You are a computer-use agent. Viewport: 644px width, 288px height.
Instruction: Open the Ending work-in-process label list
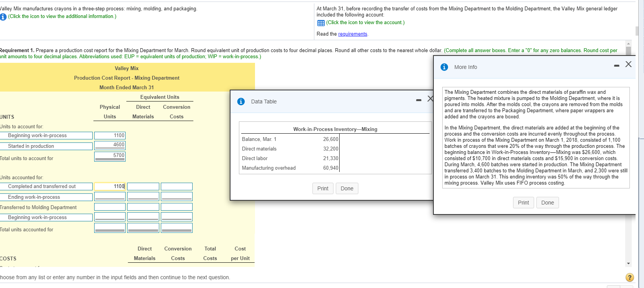tap(46, 197)
